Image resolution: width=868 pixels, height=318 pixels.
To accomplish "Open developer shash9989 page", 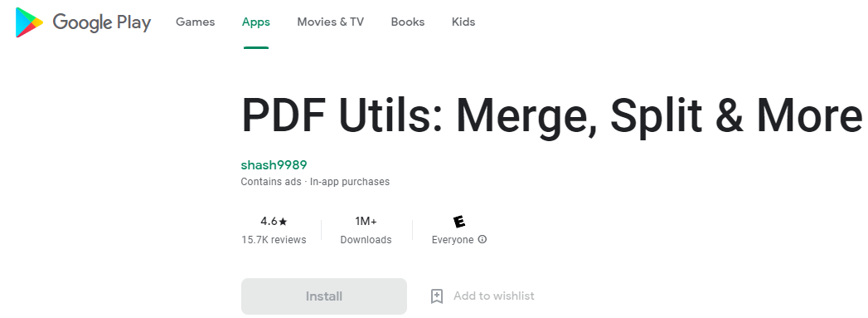I will 274,165.
